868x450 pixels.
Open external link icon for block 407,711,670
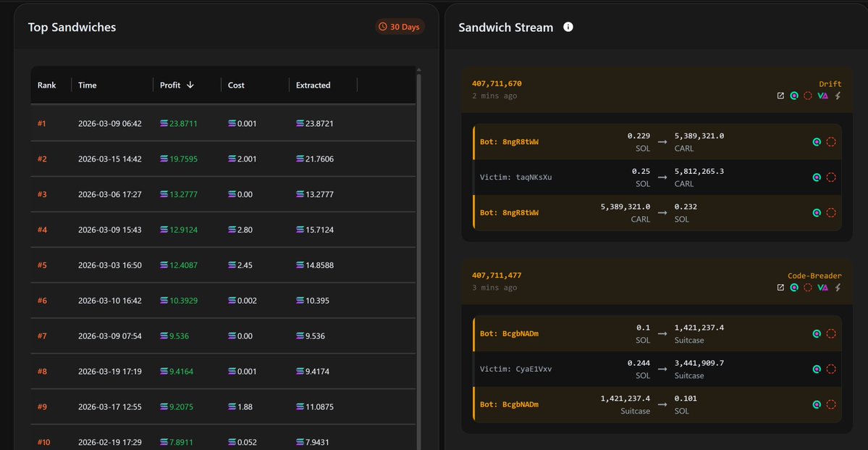[780, 96]
